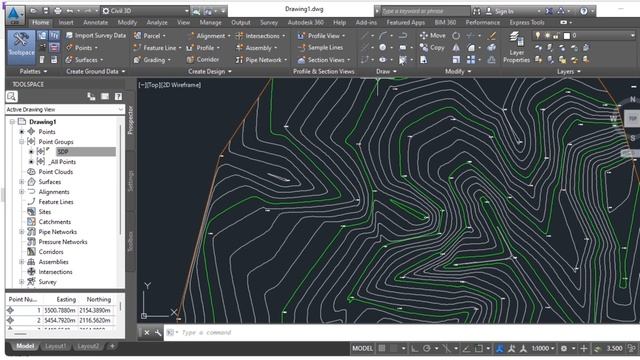Expand the Create Ground Data panel

(95, 71)
